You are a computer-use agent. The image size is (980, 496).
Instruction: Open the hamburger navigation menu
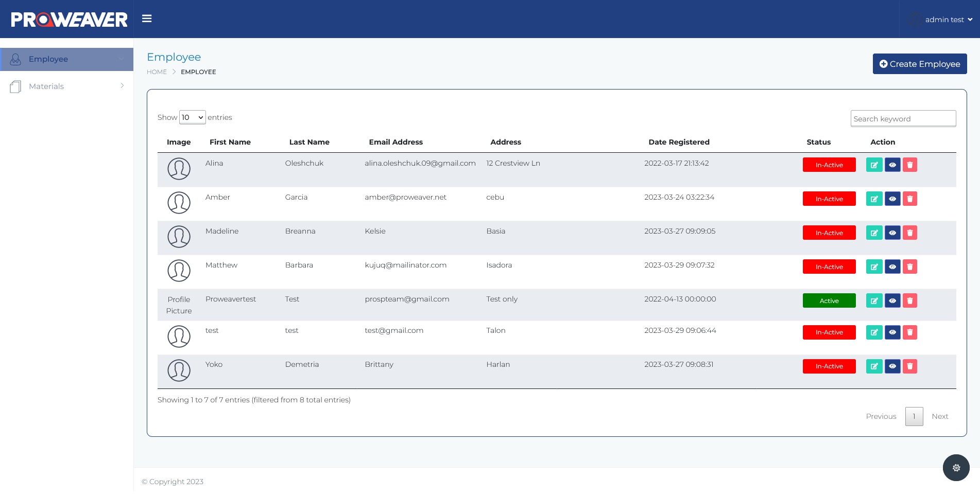[147, 19]
